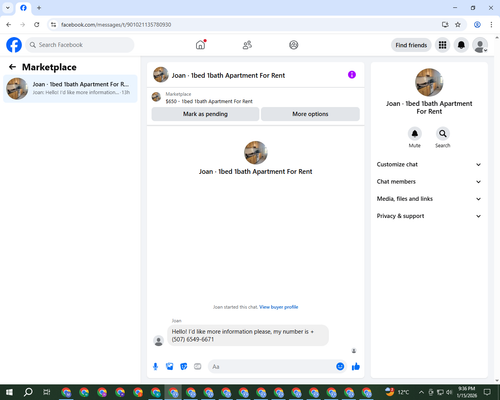The height and width of the screenshot is (400, 500).
Task: Mute the conversation bell icon
Action: (x=415, y=134)
